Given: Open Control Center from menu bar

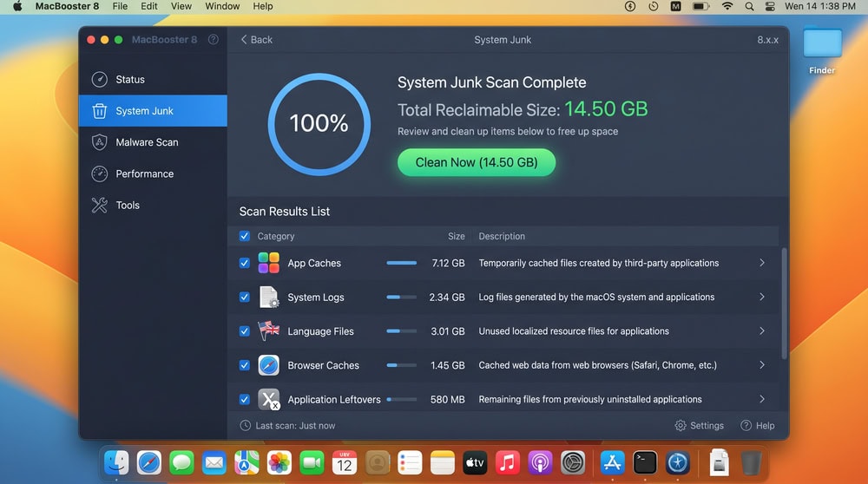Looking at the screenshot, I should click(x=770, y=7).
